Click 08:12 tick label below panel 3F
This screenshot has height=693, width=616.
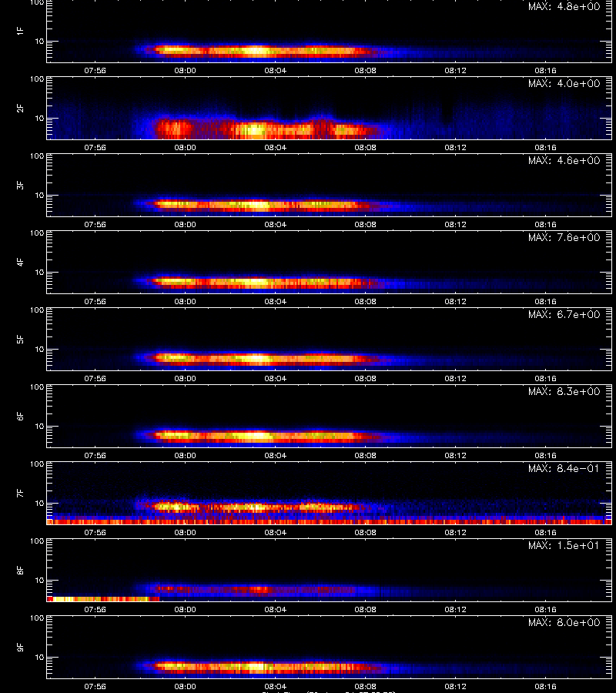pyautogui.click(x=456, y=224)
